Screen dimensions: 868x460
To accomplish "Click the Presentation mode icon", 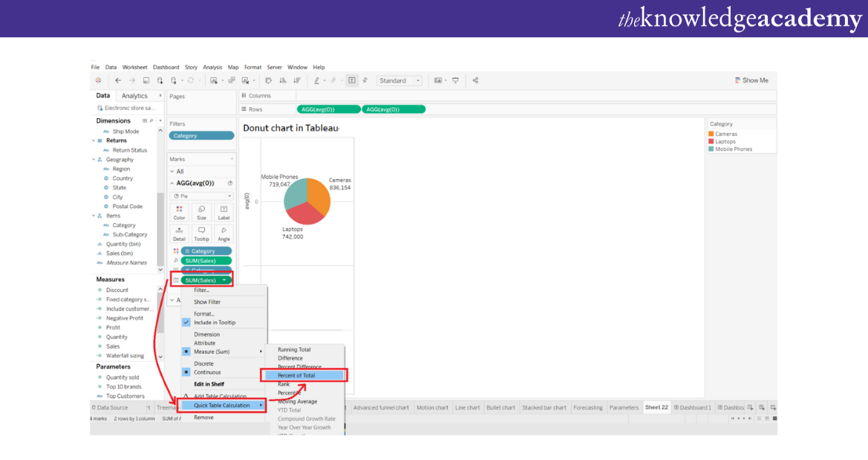I will coord(455,80).
